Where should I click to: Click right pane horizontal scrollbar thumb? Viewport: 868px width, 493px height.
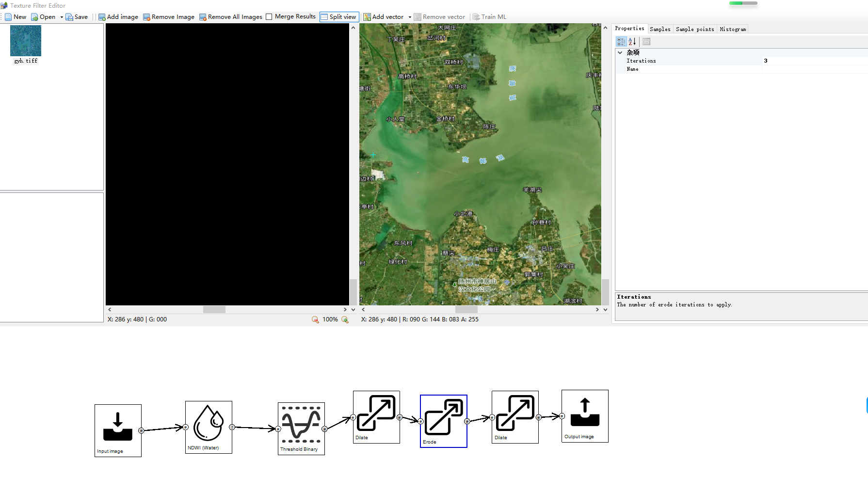click(466, 309)
